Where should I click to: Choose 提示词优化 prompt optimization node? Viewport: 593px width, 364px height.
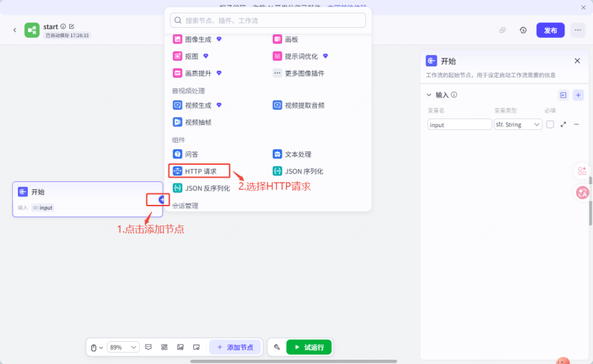pos(300,56)
